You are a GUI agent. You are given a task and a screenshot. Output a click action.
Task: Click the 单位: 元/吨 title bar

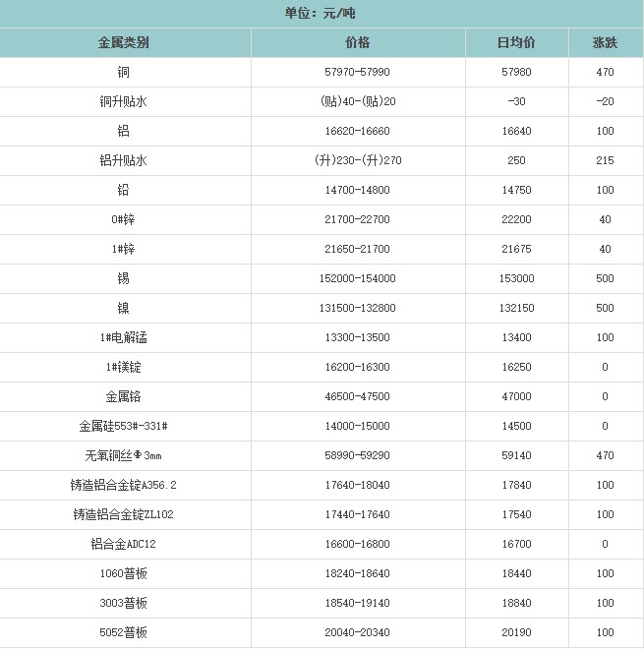(x=322, y=14)
